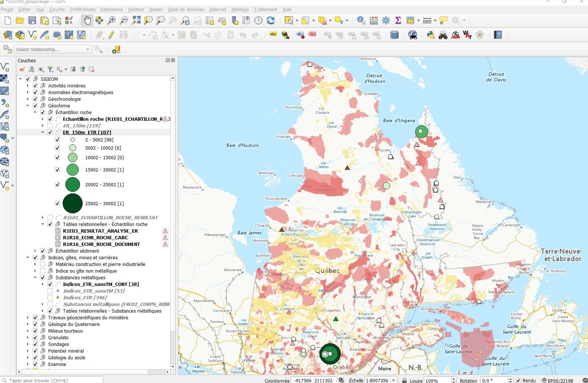The image size is (588, 383).
Task: Open the Data Source Manager icon
Action: [x=8, y=35]
